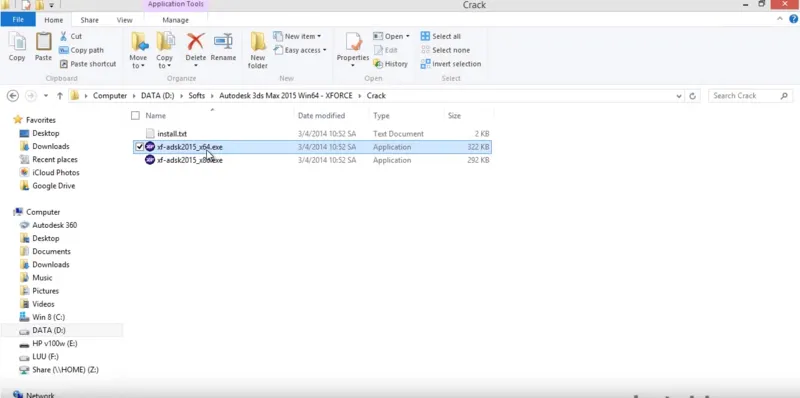This screenshot has width=800, height=398.
Task: Click the Search Crack input field
Action: coord(751,96)
